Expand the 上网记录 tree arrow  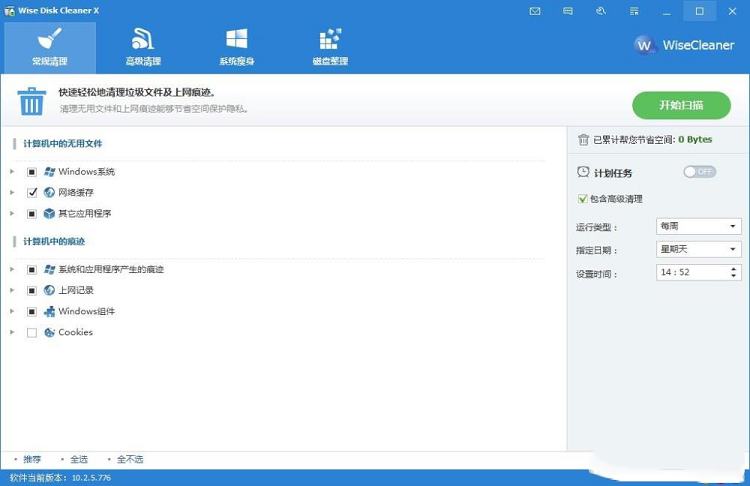[12, 290]
